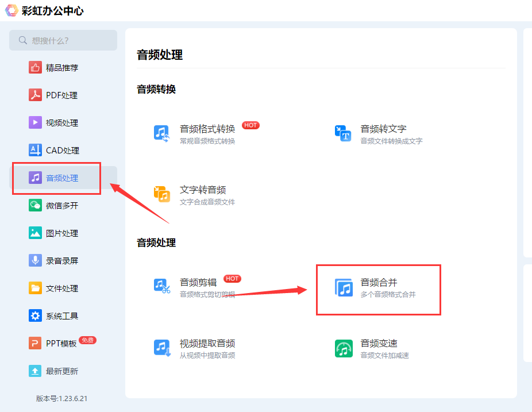Select PDF处理 in the sidebar
The width and height of the screenshot is (532, 412).
tap(61, 95)
